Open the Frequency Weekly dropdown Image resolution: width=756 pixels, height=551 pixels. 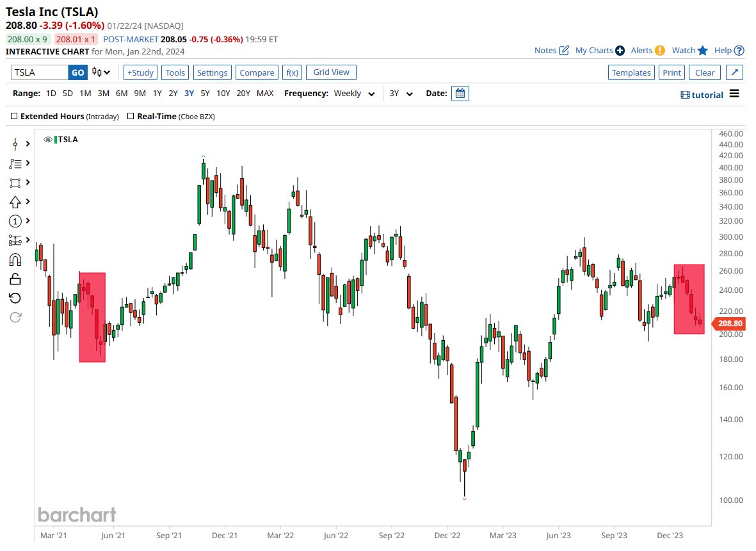click(x=354, y=94)
